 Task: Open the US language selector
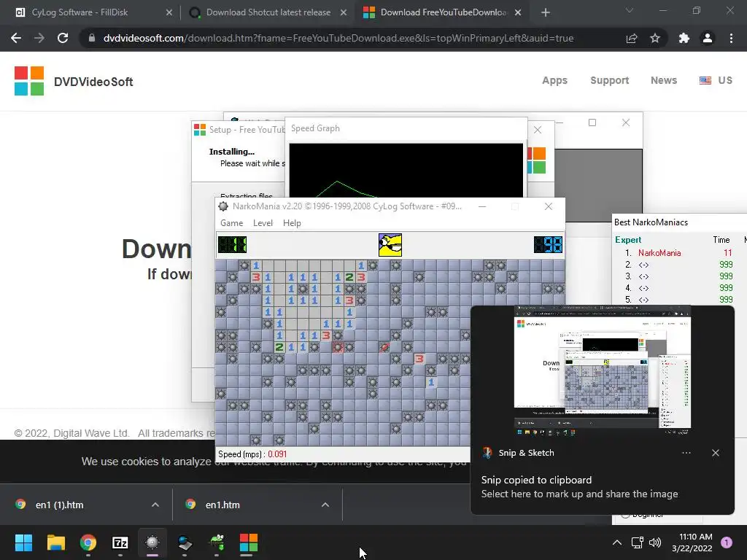pos(716,80)
